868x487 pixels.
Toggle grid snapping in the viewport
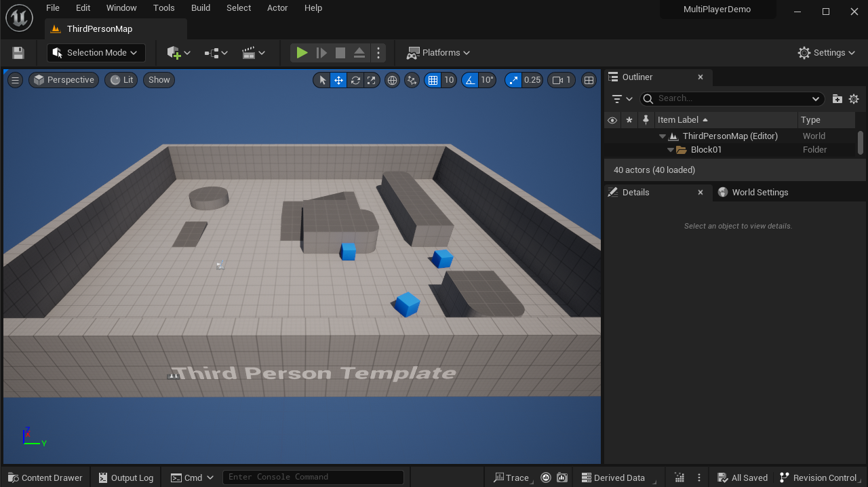(433, 80)
